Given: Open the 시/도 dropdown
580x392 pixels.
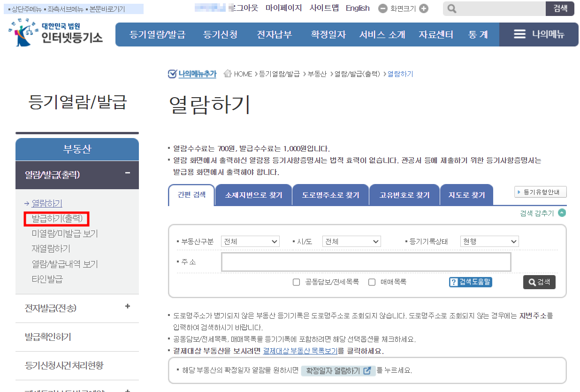Looking at the screenshot, I should pyautogui.click(x=351, y=241).
